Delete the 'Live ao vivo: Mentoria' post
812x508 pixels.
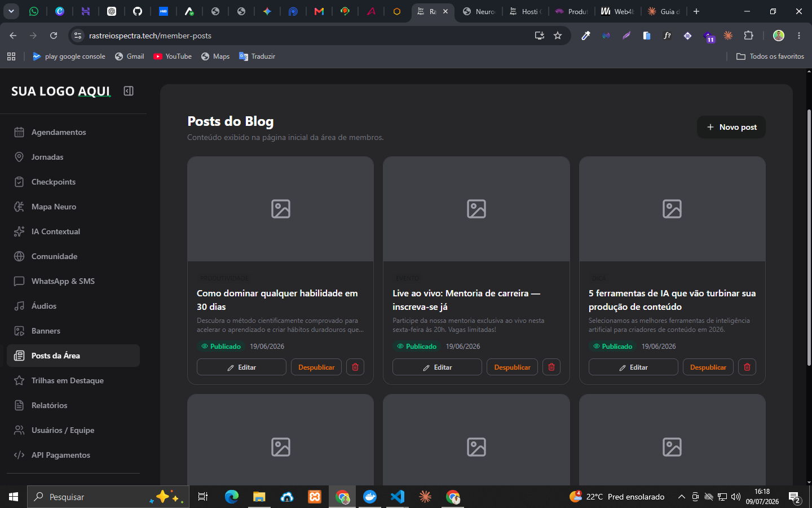[x=551, y=367]
